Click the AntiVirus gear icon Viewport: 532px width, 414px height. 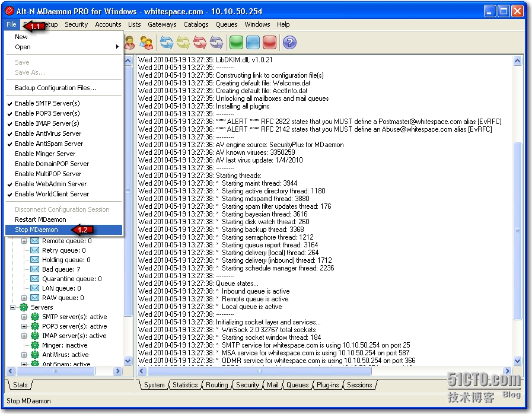point(35,355)
